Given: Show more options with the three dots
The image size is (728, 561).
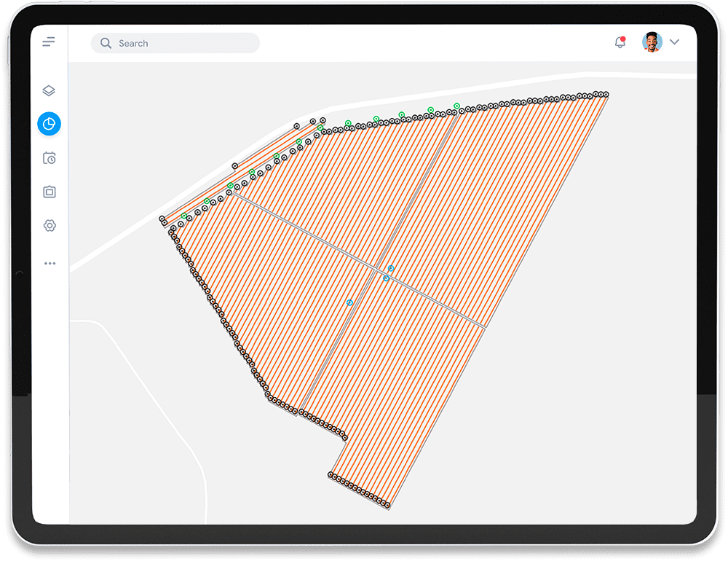Looking at the screenshot, I should 49,263.
